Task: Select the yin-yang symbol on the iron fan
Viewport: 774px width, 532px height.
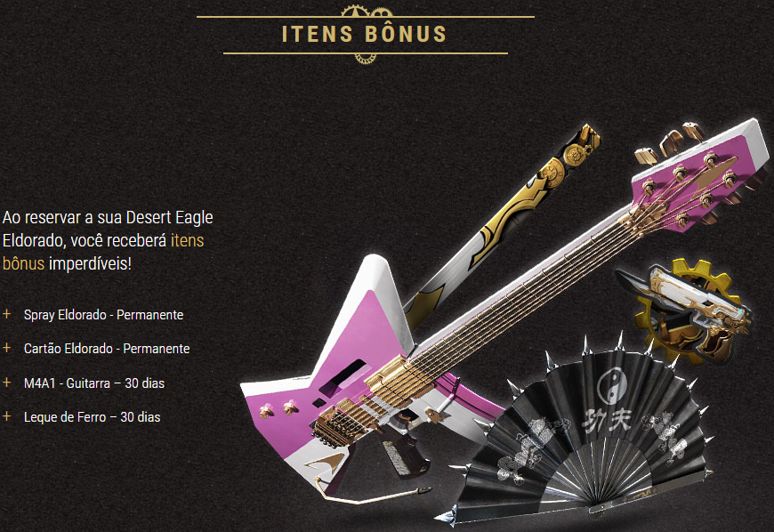Action: 611,385
